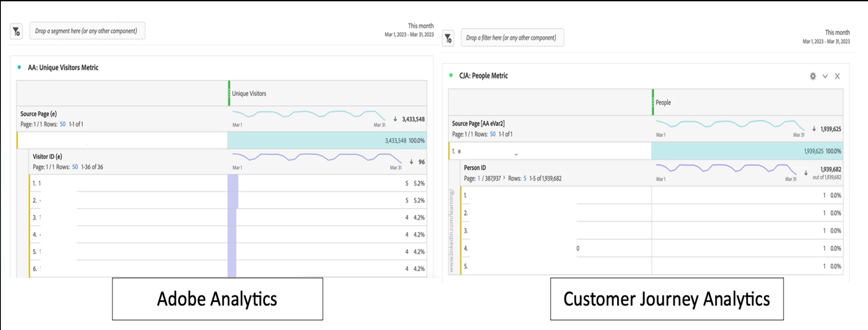Collapse the CJA: People Metric panel chevron
The height and width of the screenshot is (330, 868).
pyautogui.click(x=825, y=76)
